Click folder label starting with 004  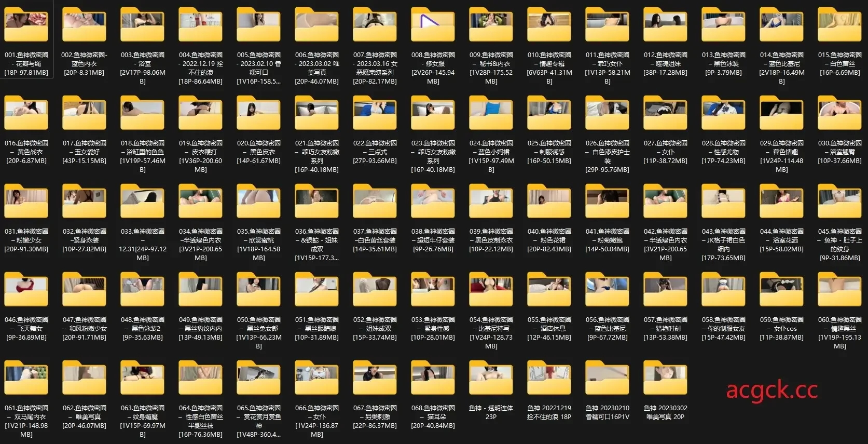click(x=200, y=68)
